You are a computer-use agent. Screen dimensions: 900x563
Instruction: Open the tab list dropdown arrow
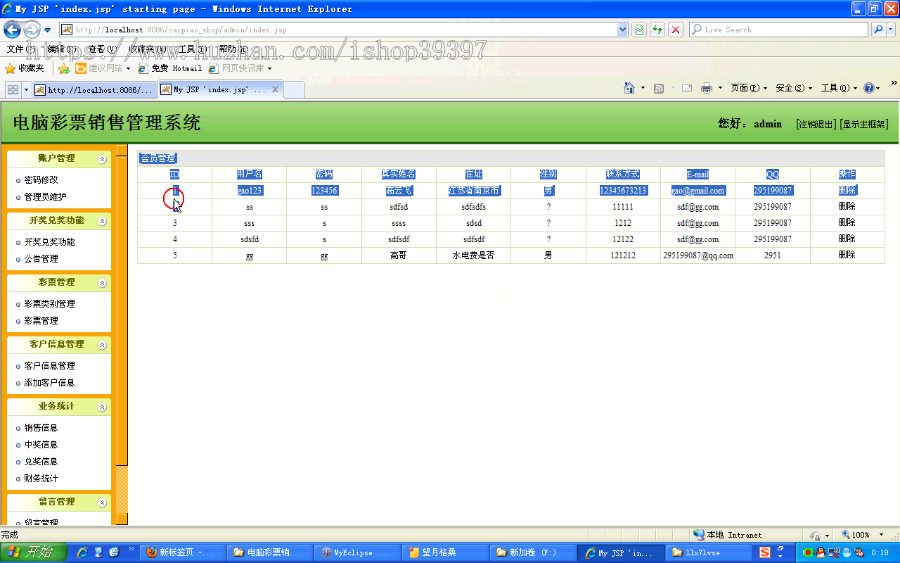point(26,90)
